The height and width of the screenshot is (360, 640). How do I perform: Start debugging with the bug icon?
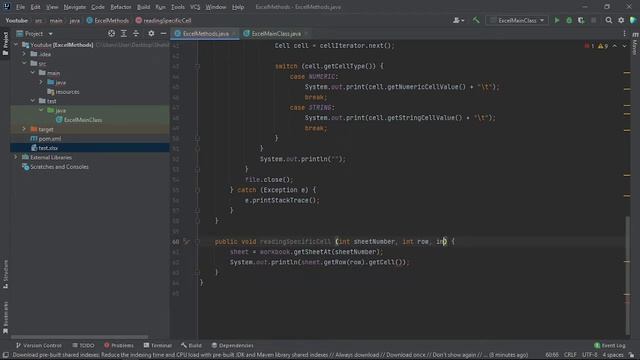[x=569, y=20]
